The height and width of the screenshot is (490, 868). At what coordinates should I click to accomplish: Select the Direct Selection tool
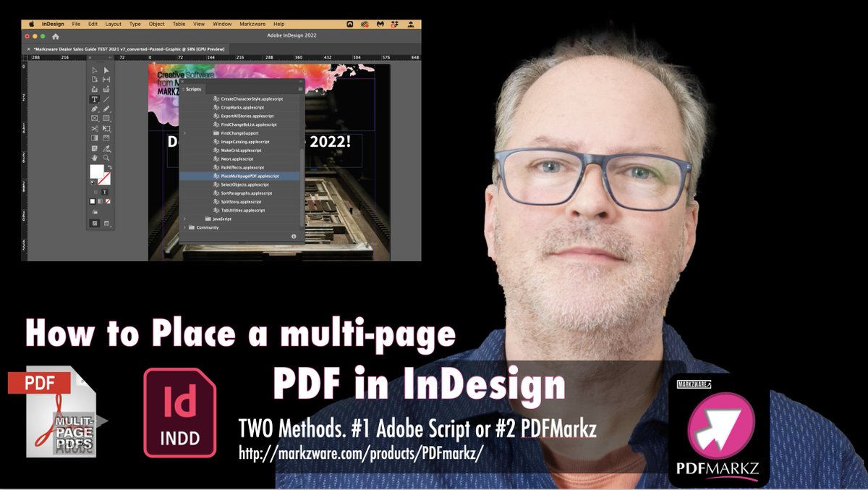point(106,70)
